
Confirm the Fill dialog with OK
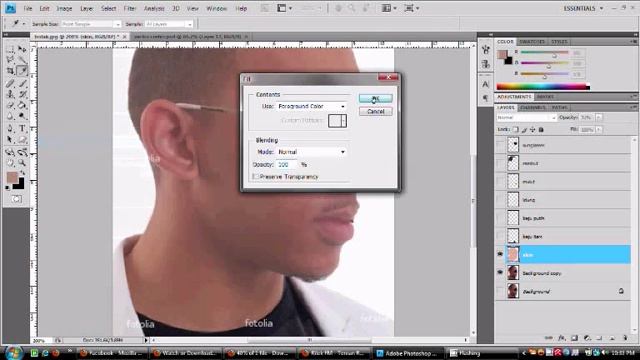point(376,98)
